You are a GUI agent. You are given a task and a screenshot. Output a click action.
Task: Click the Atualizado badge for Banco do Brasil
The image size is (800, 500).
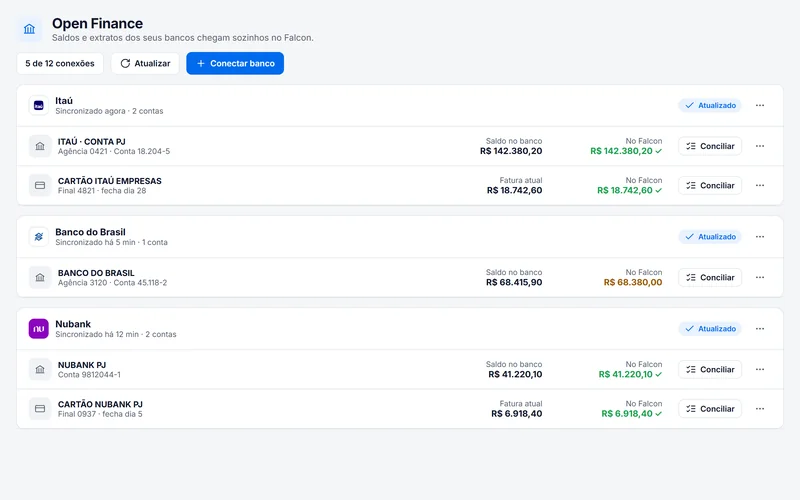(710, 237)
